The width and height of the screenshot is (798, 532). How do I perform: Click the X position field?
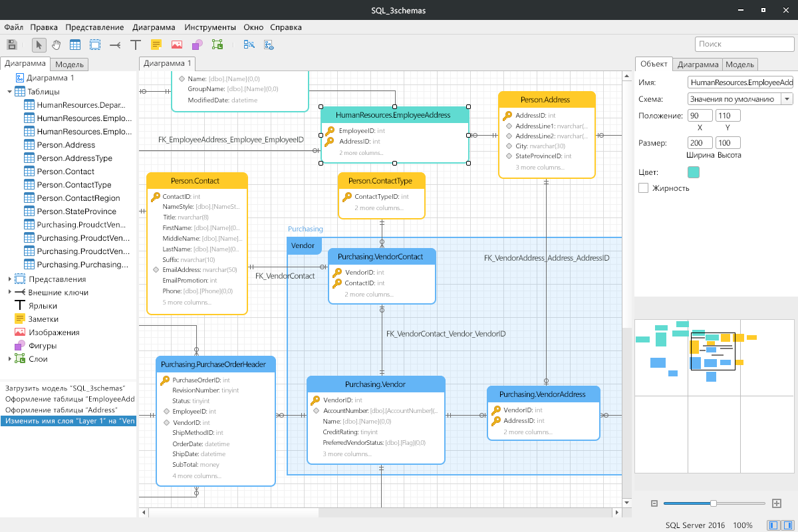[700, 116]
